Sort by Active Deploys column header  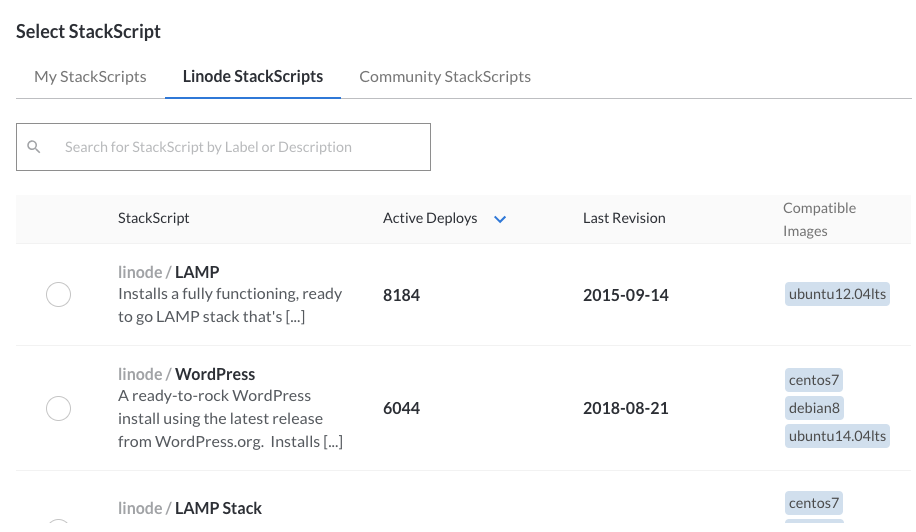pos(430,218)
